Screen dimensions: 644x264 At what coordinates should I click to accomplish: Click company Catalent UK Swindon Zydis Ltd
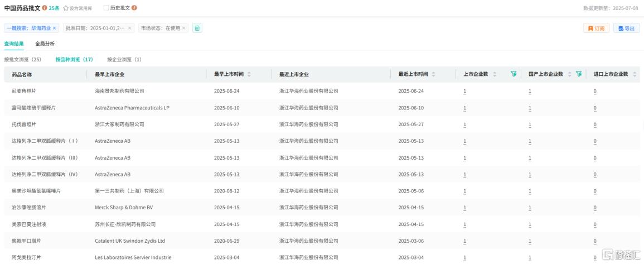click(130, 241)
